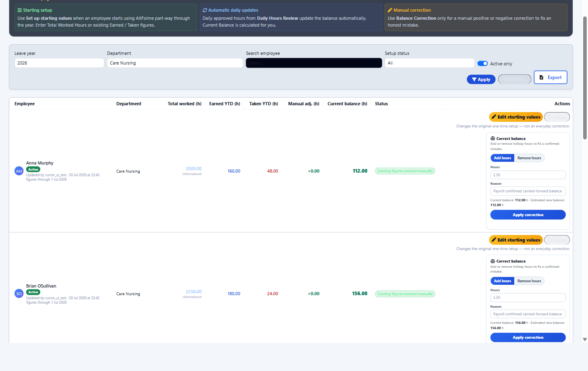
Task: Click the sliders icon beside Starting setup
Action: [x=20, y=10]
